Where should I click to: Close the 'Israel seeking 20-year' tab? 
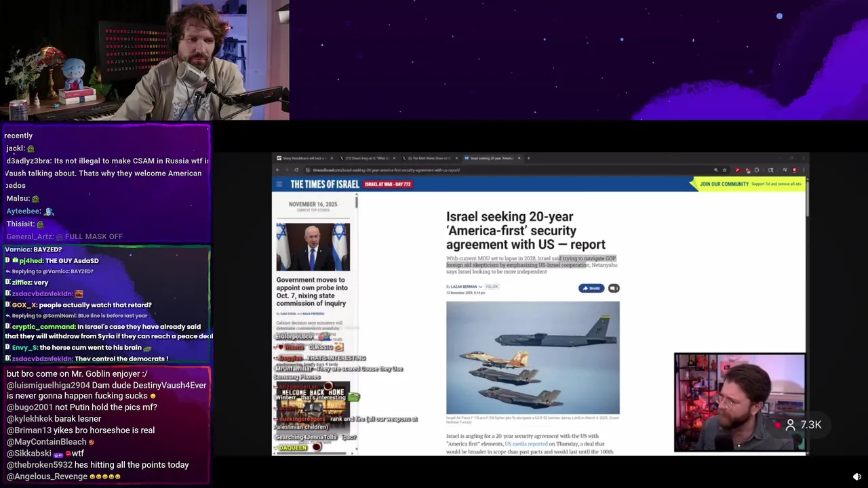click(x=519, y=158)
